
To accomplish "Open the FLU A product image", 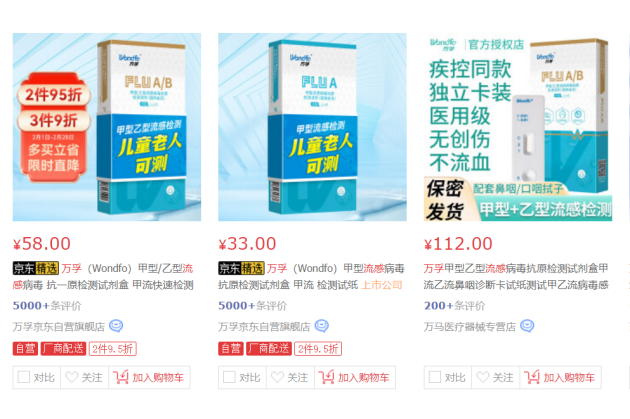I will 312,127.
